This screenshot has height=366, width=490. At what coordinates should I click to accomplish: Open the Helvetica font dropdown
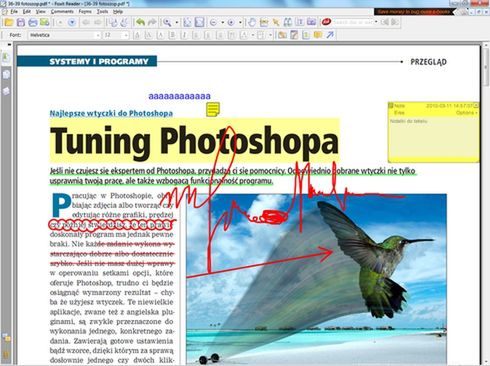(64, 35)
